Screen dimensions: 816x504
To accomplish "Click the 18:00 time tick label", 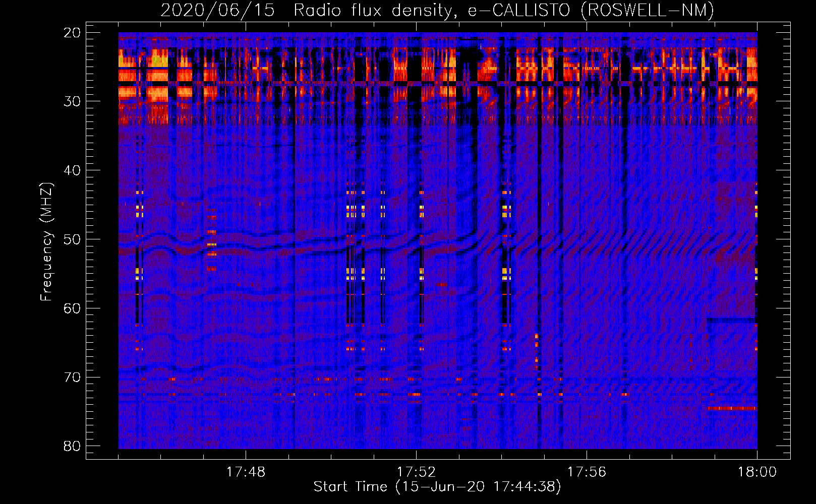I will point(757,472).
